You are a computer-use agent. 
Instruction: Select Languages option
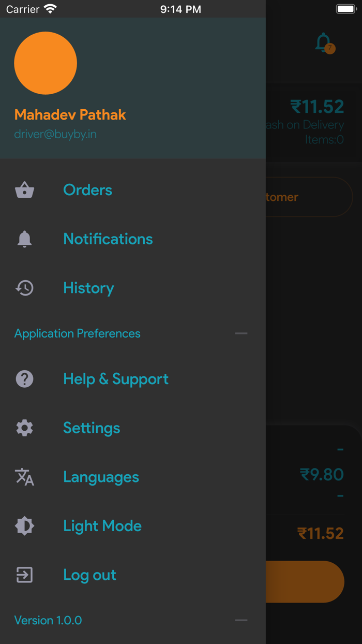101,477
